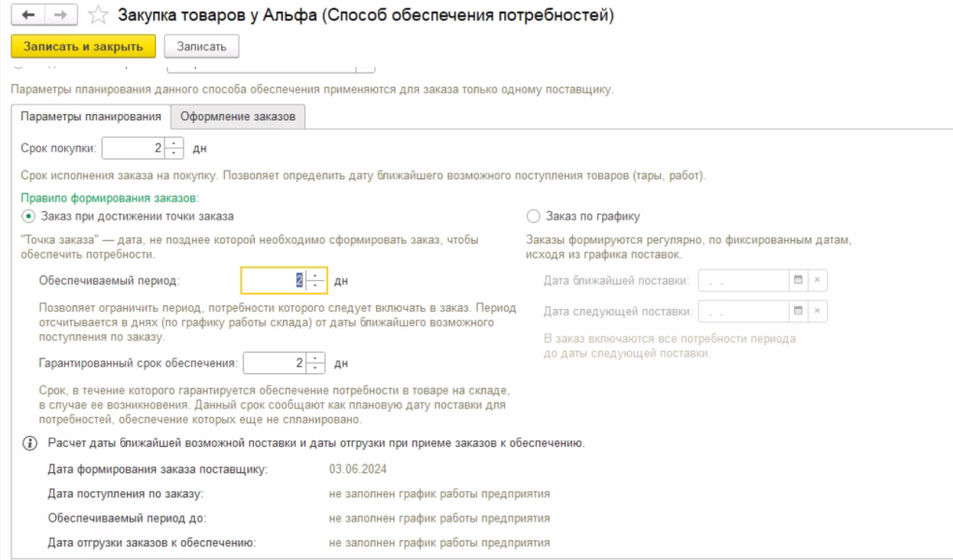The image size is (953, 560).
Task: Increase Гарантированный срок обеспечения with up arrow
Action: 315,357
